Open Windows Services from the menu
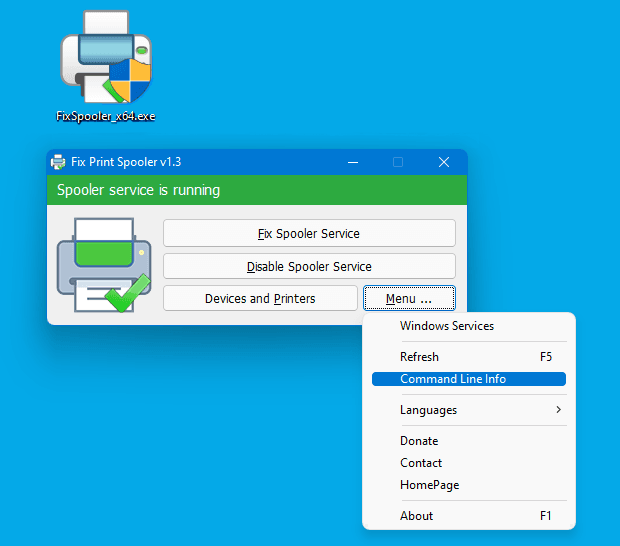Screen dimensions: 620x546 tap(446, 326)
